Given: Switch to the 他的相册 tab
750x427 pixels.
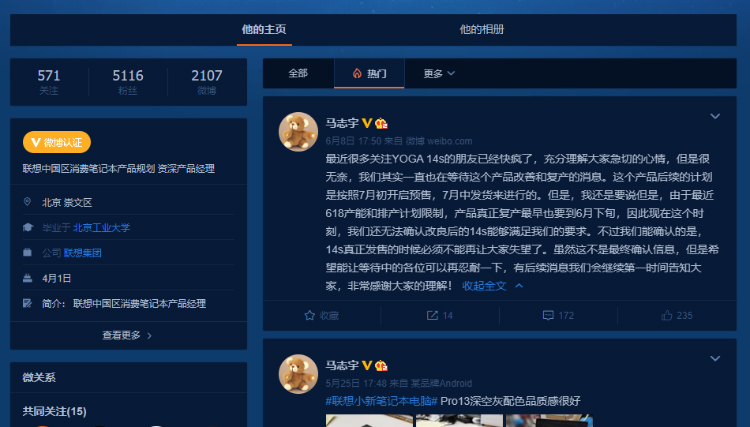Looking at the screenshot, I should (x=482, y=30).
